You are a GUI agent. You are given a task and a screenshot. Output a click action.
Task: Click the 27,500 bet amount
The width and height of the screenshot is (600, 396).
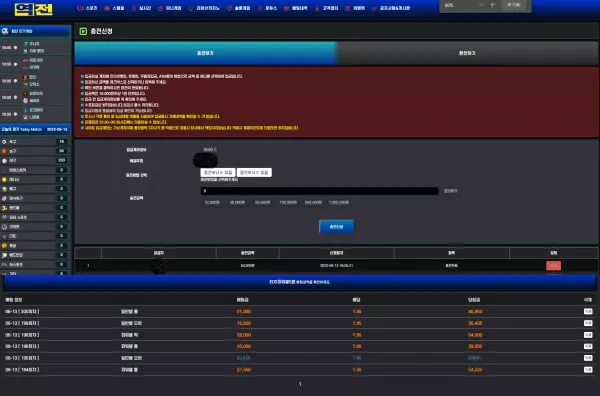[244, 370]
